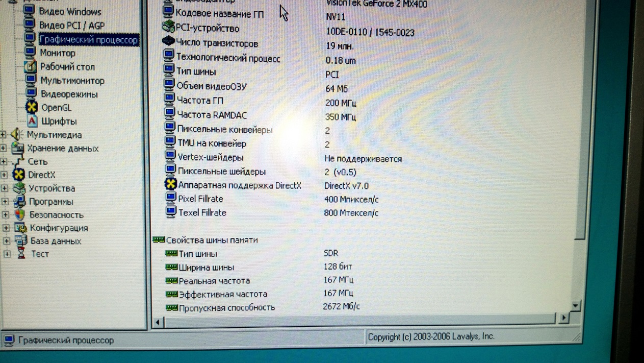This screenshot has height=363, width=644.
Task: Click the vertical scrollbar down arrow
Action: pos(575,305)
